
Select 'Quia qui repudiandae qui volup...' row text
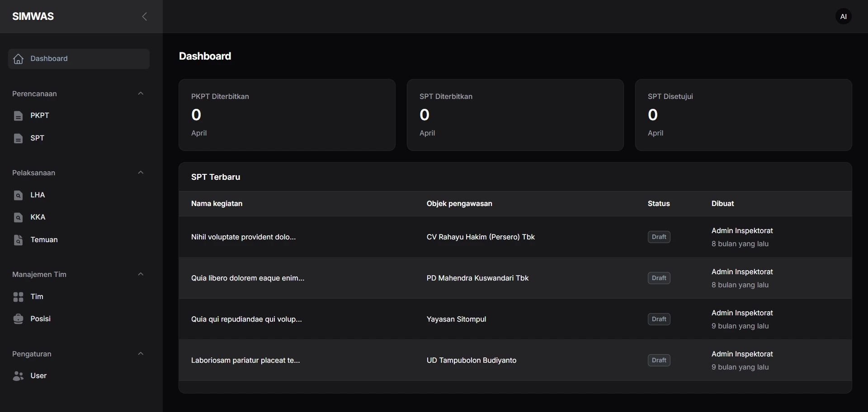246,319
